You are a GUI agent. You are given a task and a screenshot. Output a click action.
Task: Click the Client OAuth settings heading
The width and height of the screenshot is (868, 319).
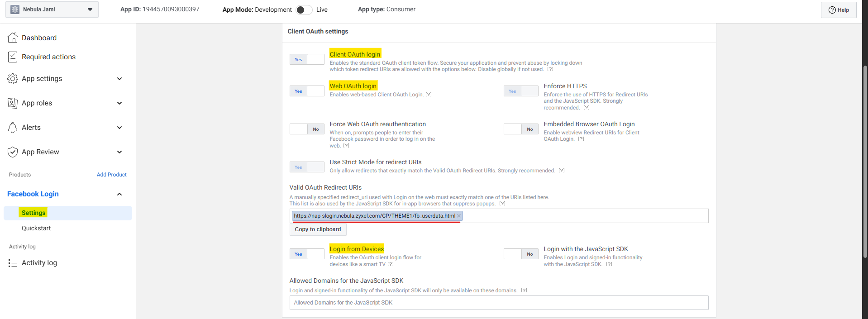point(318,31)
